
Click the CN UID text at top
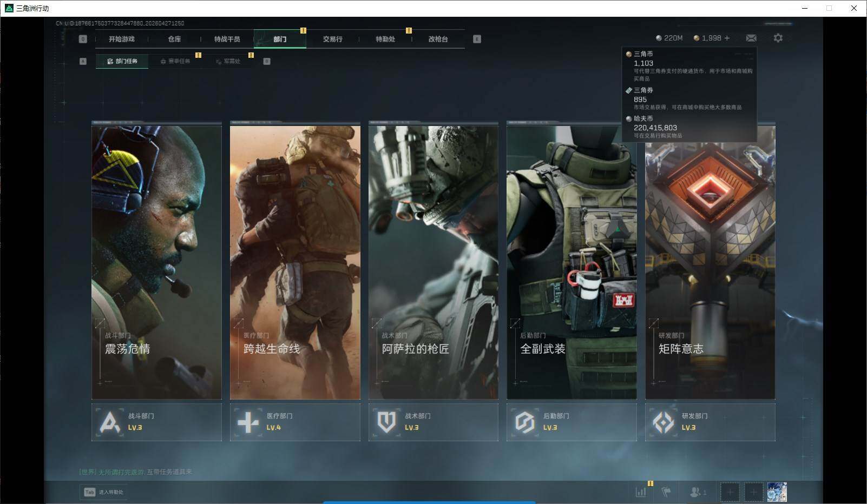pyautogui.click(x=120, y=23)
